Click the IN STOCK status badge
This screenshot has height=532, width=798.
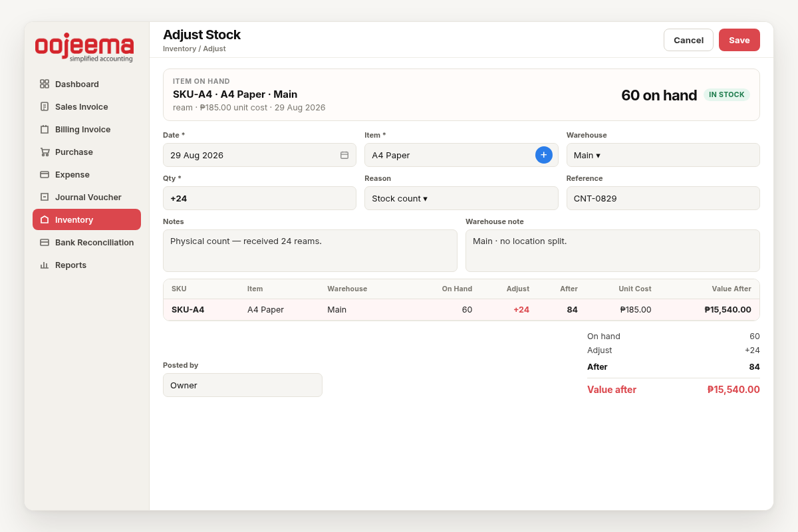coord(726,94)
